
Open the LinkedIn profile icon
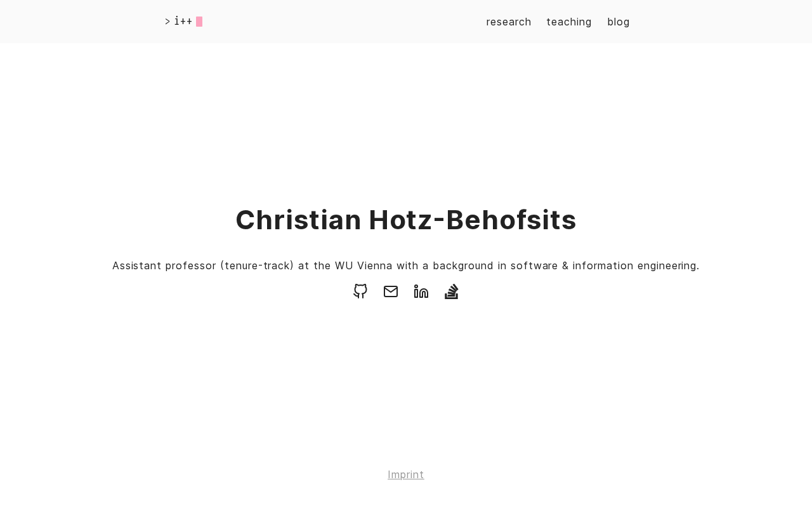[421, 291]
